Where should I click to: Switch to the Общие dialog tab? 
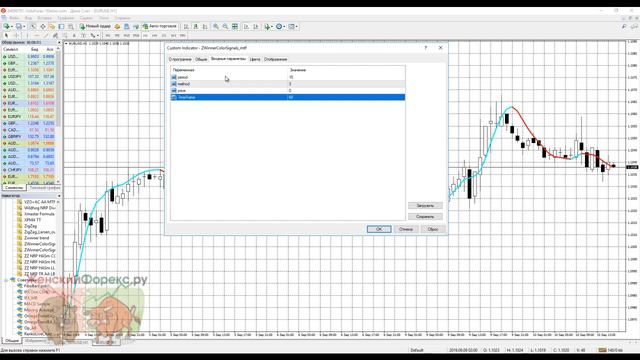point(201,59)
